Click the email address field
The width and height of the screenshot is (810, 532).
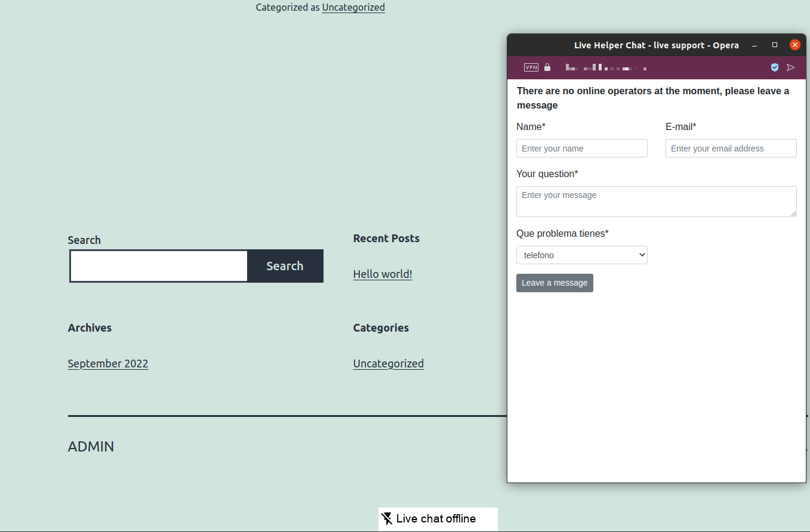pyautogui.click(x=731, y=148)
